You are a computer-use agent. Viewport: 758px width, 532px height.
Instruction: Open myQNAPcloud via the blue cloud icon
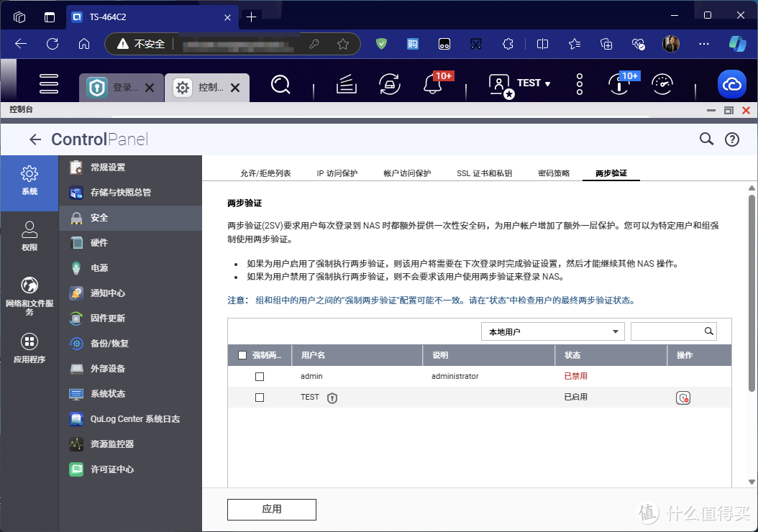[731, 83]
